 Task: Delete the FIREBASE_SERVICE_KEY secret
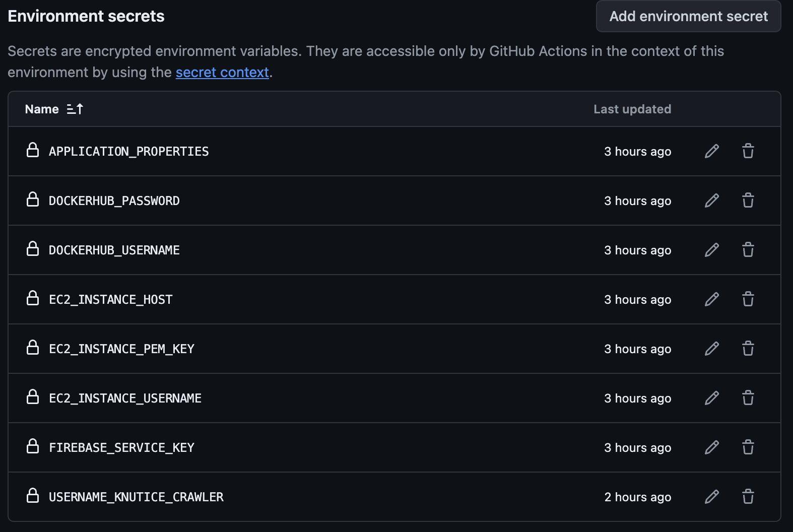coord(748,447)
